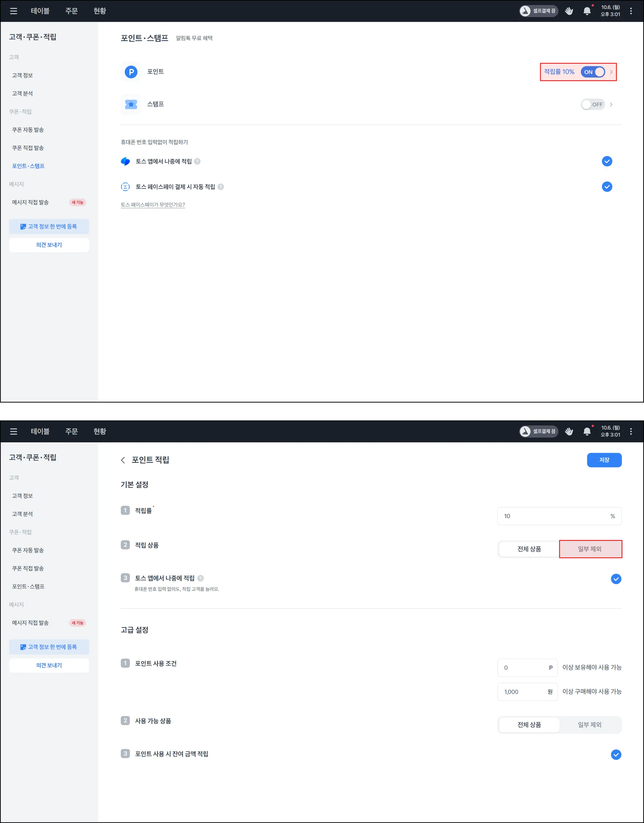Click the face pay smiley icon

point(125,187)
